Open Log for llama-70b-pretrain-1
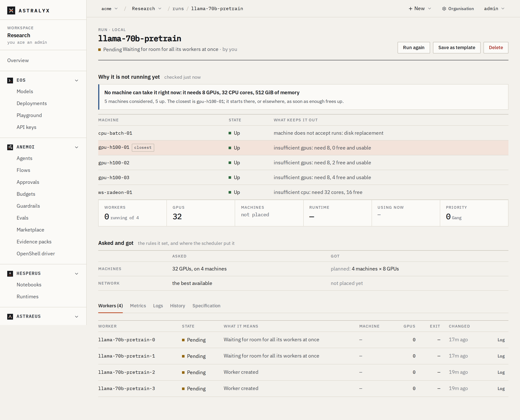This screenshot has width=520, height=420. [x=501, y=356]
